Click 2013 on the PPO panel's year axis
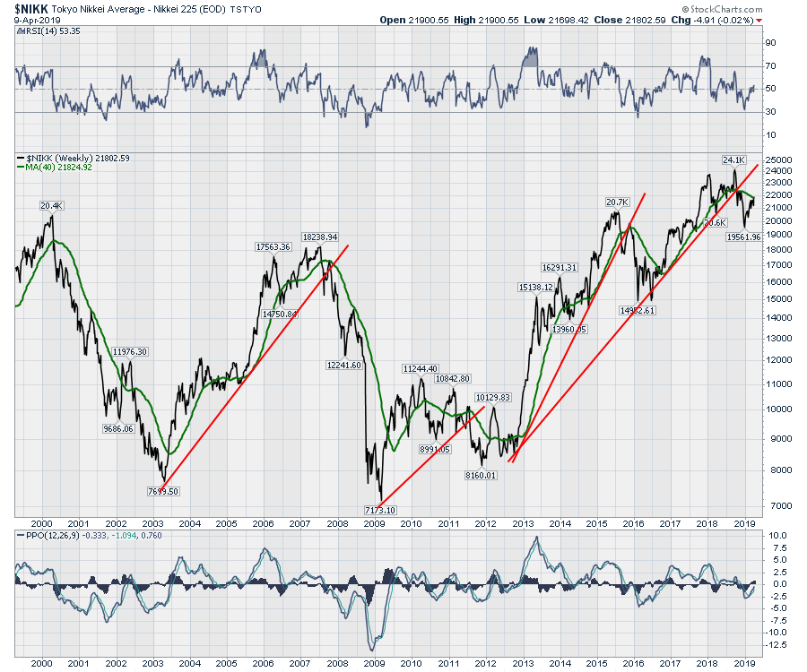The height and width of the screenshot is (672, 807). (x=523, y=664)
